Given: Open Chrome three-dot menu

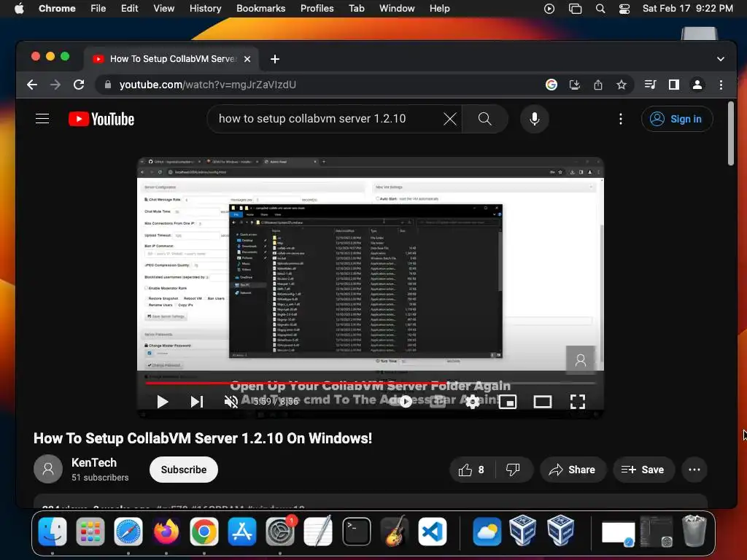Looking at the screenshot, I should click(x=721, y=85).
